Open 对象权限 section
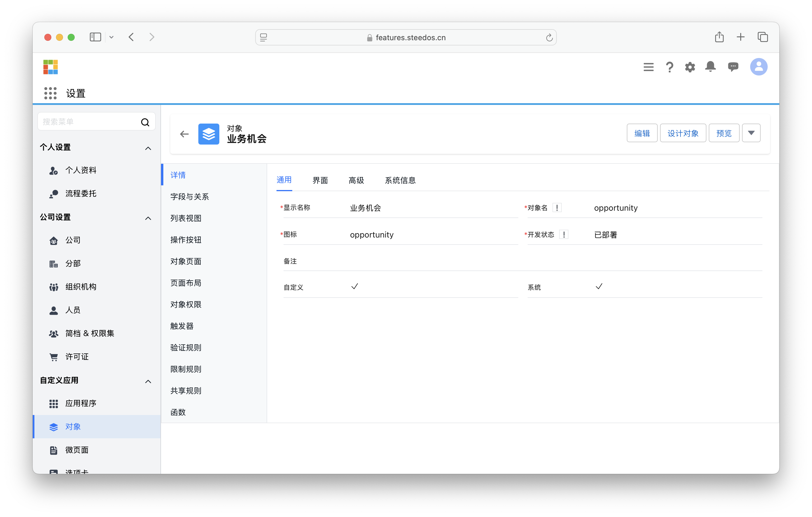The width and height of the screenshot is (812, 517). (x=214, y=304)
